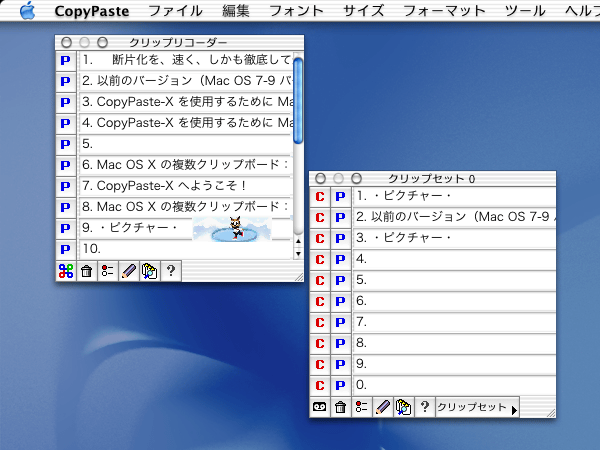Click the pencil edit icon in クリップリコーダー toolbar

click(129, 271)
